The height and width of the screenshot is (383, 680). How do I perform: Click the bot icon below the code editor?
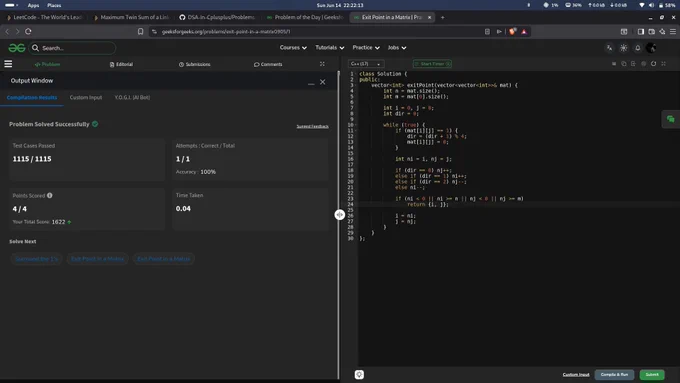coord(359,374)
